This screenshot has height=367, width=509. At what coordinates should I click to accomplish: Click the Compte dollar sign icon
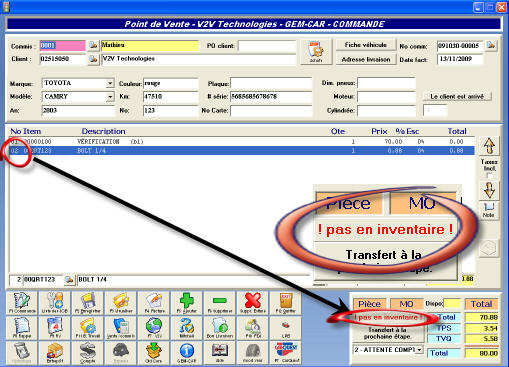88,353
